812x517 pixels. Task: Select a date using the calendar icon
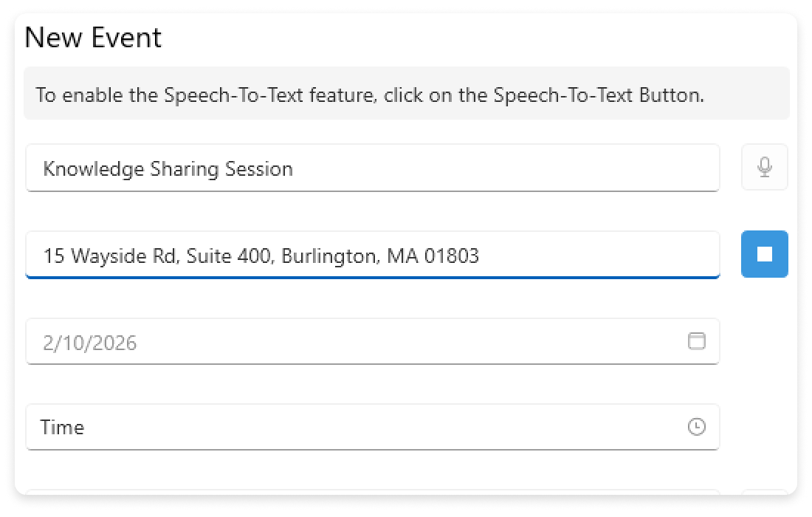698,341
